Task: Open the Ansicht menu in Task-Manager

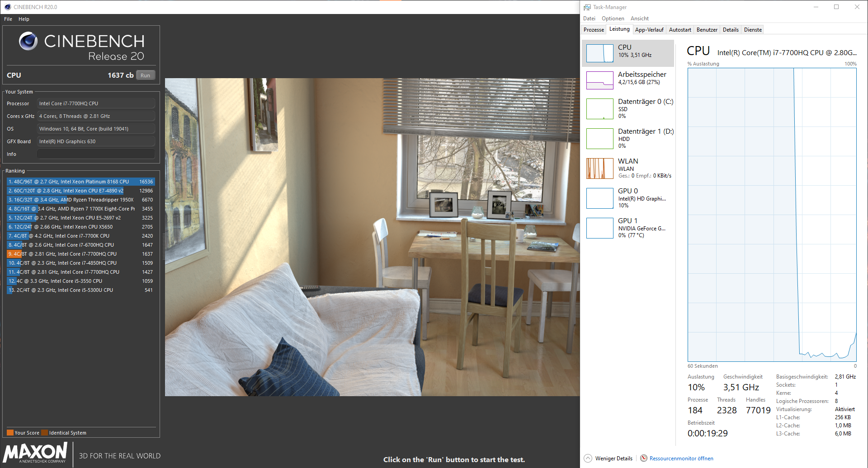Action: 639,19
